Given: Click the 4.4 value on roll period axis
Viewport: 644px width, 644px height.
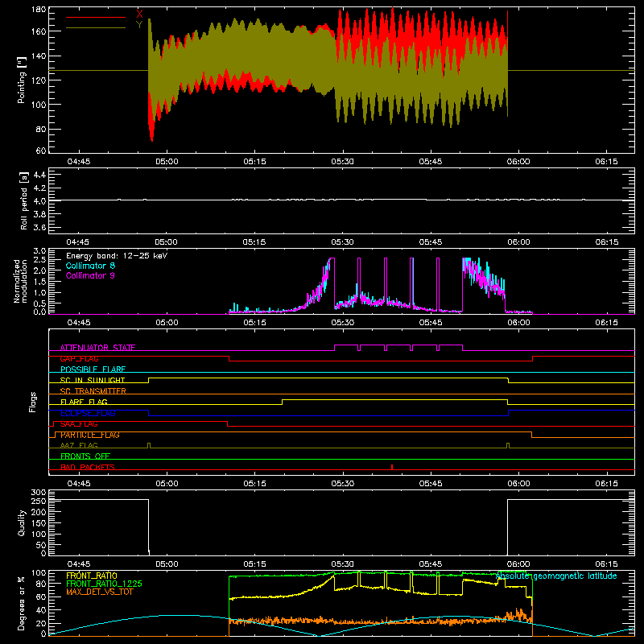Looking at the screenshot, I should click(39, 175).
